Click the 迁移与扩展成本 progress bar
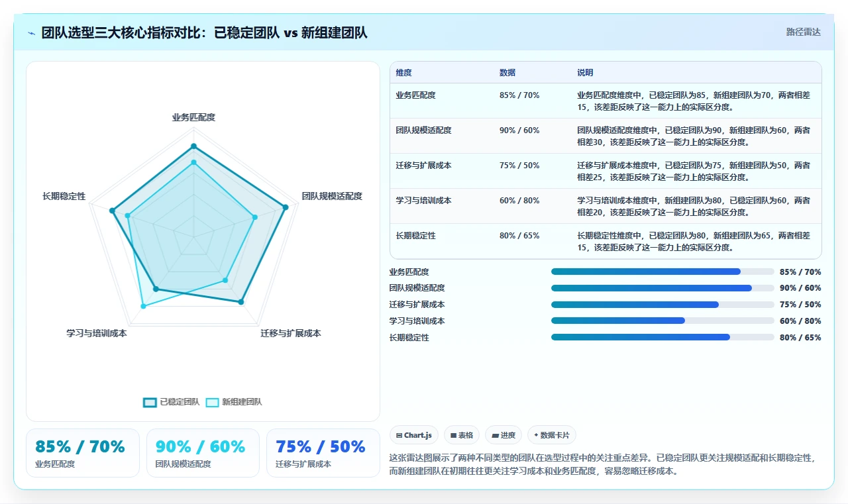848x504 pixels. pyautogui.click(x=662, y=305)
